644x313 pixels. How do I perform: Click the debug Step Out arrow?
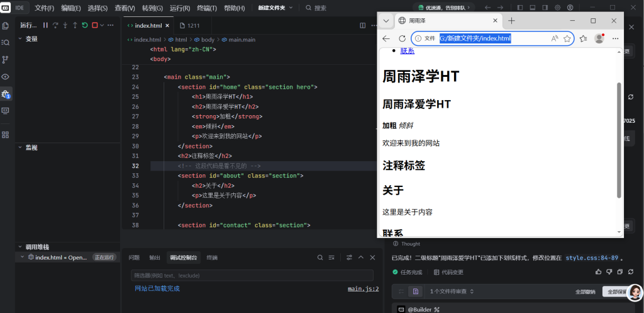tap(75, 25)
